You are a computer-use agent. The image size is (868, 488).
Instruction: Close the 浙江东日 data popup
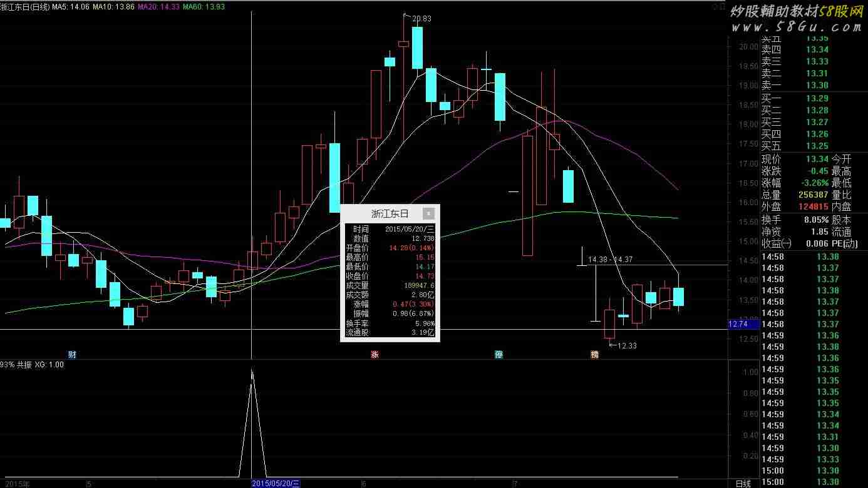coord(428,213)
